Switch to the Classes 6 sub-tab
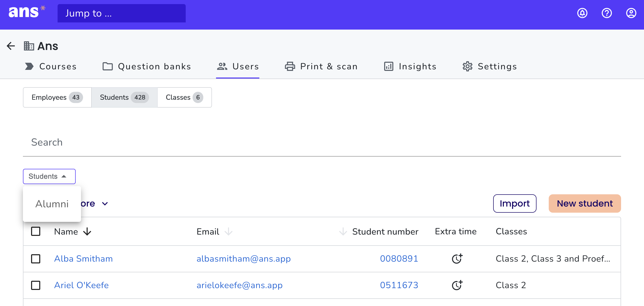Screen dimensions: 644x306 [x=184, y=97]
